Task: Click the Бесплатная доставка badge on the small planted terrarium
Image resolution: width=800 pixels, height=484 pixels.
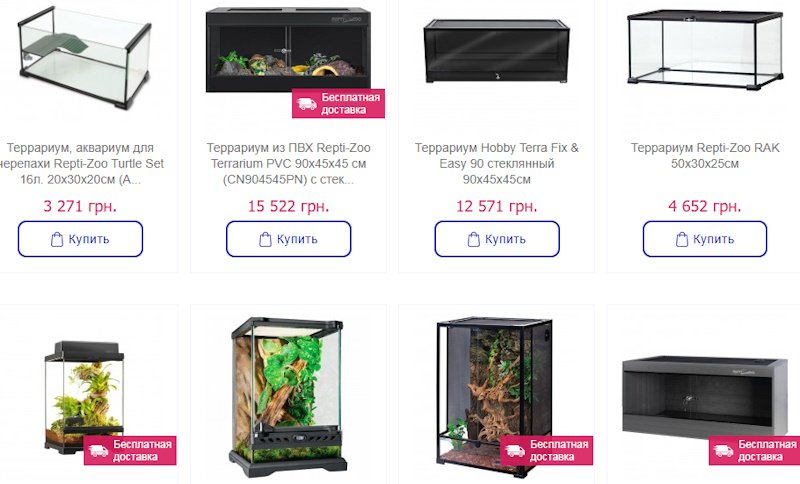Action: pos(130,450)
